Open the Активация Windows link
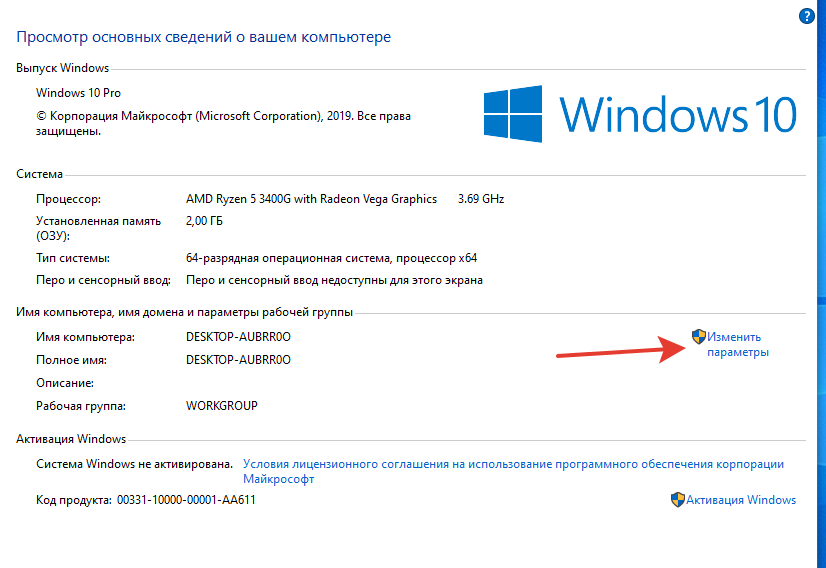Viewport: 826px width, 568px height. (741, 500)
